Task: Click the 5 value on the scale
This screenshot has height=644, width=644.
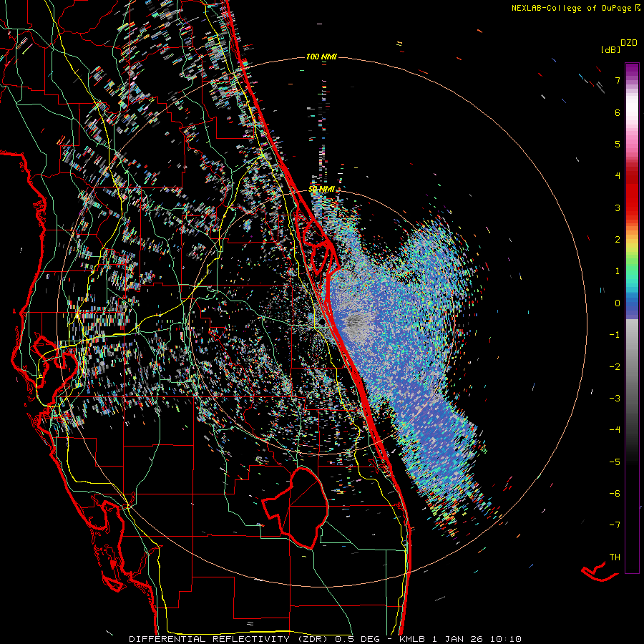Action: pyautogui.click(x=618, y=144)
